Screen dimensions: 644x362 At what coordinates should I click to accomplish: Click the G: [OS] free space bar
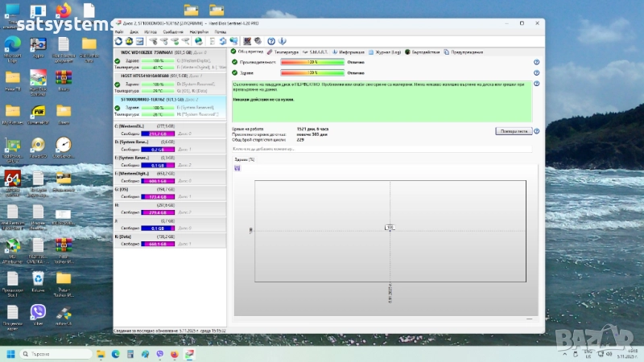click(x=158, y=196)
